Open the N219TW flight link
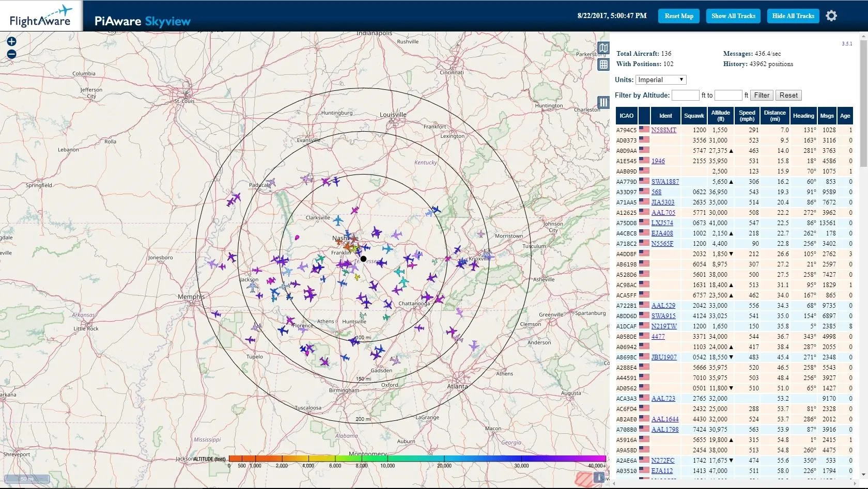 [x=664, y=326]
